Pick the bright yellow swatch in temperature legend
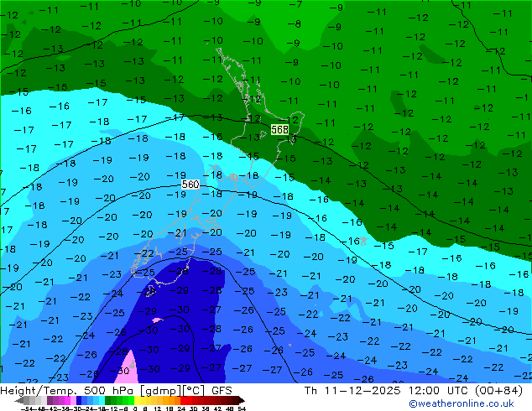 pos(137,400)
